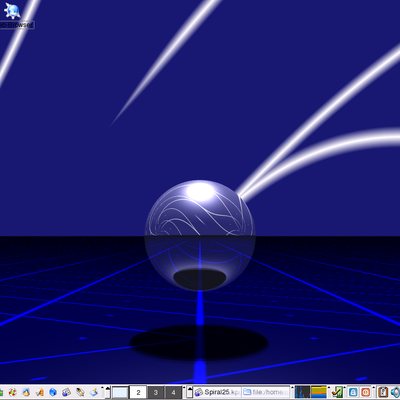Launch the newspaper-and-globe panel icon
This screenshot has width=400, height=400.
66,392
